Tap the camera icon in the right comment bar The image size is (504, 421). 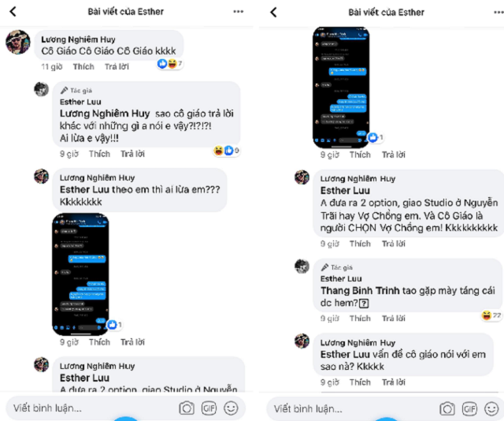point(447,408)
